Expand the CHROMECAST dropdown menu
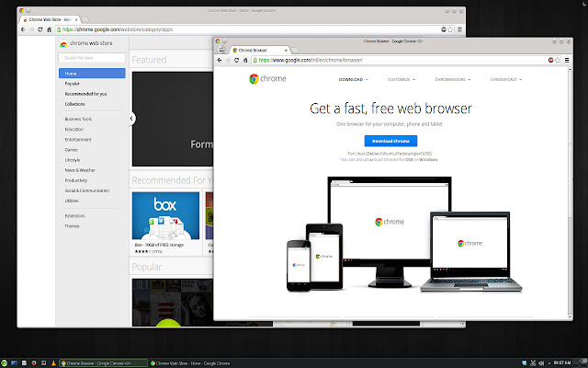 point(506,80)
